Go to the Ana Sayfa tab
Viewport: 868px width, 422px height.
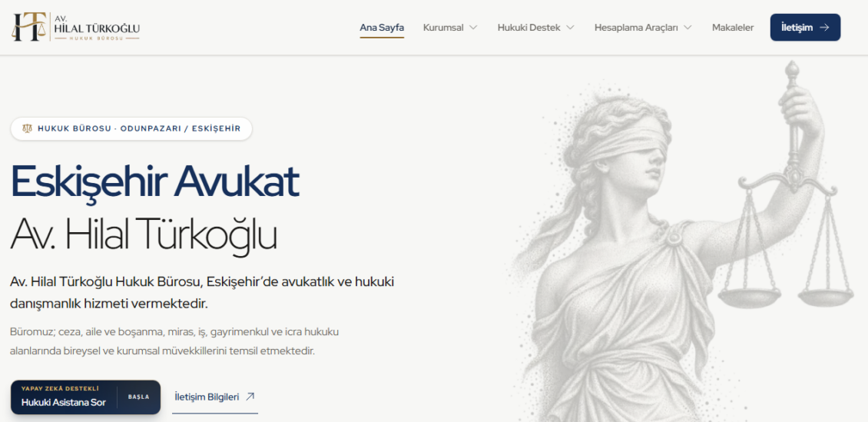tap(382, 27)
